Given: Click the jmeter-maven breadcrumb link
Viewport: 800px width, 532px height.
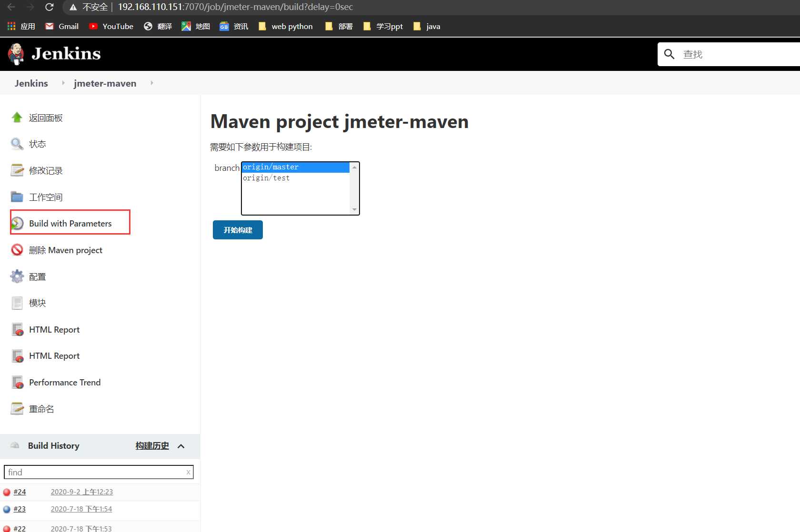Looking at the screenshot, I should (x=105, y=83).
